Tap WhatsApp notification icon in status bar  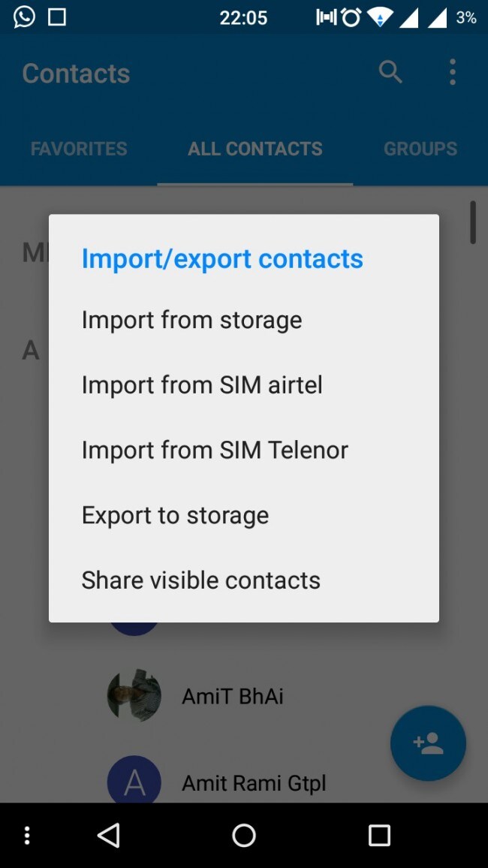click(x=24, y=17)
